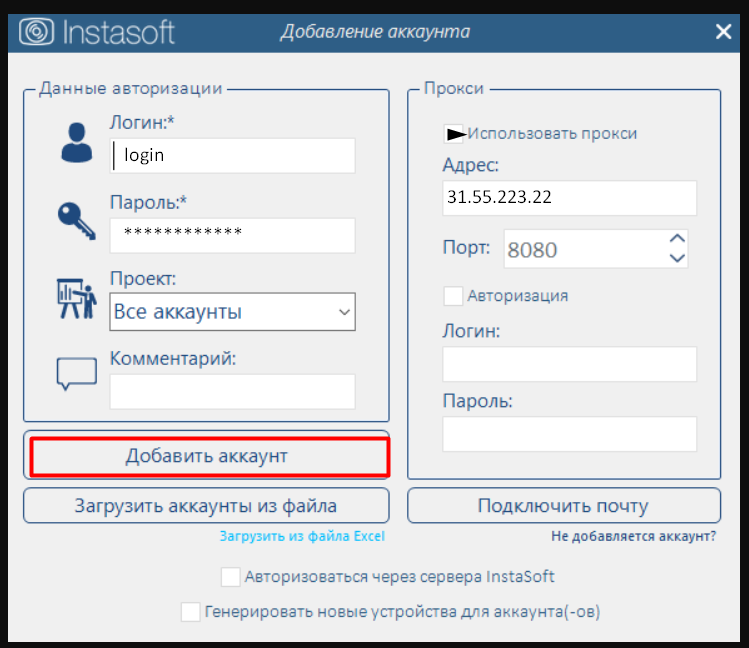Open the Загрузить из файла Excel link

[x=302, y=536]
